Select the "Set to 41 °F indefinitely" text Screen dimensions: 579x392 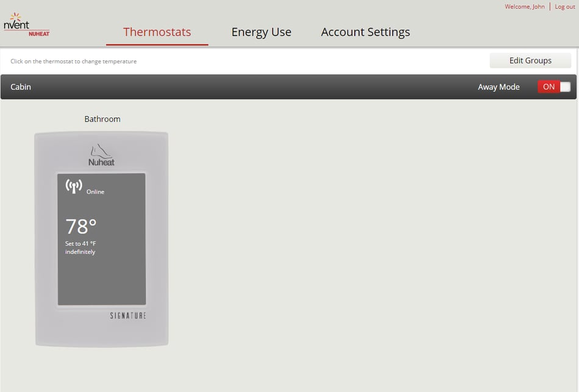click(80, 248)
